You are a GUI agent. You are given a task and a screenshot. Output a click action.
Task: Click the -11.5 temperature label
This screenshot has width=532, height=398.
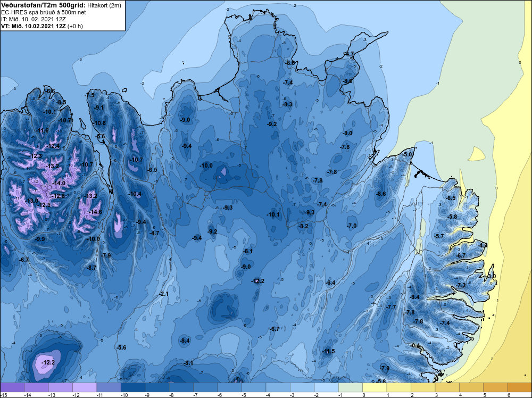pos(328,351)
